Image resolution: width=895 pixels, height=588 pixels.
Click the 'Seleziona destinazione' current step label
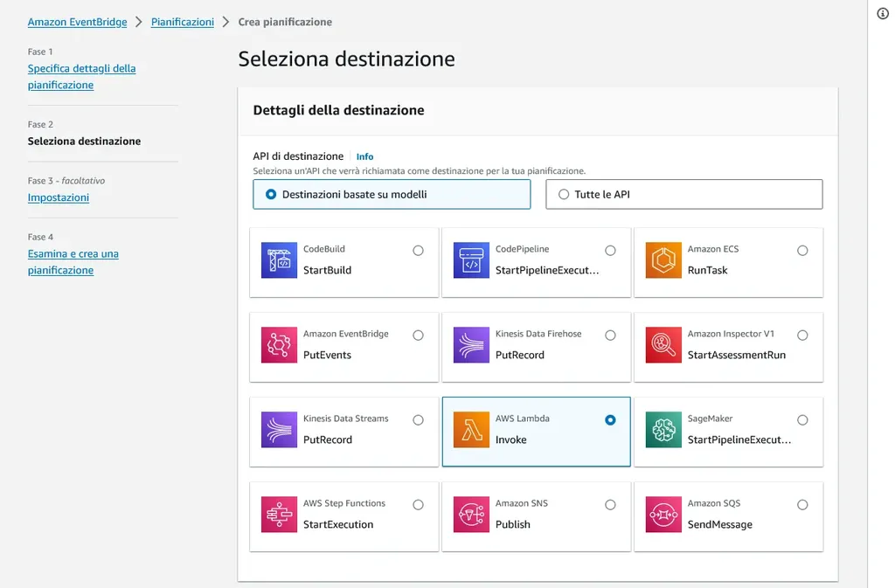(85, 141)
